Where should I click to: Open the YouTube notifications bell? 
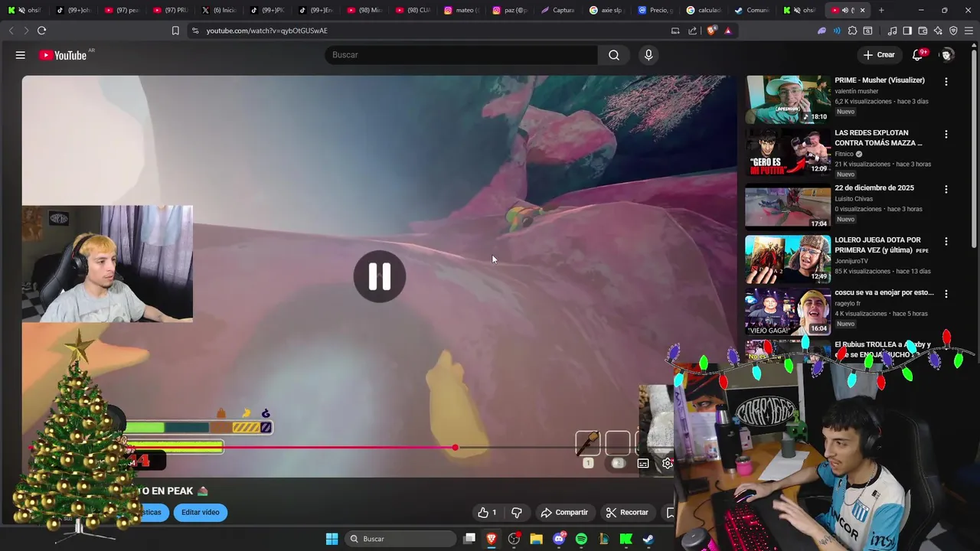click(917, 55)
